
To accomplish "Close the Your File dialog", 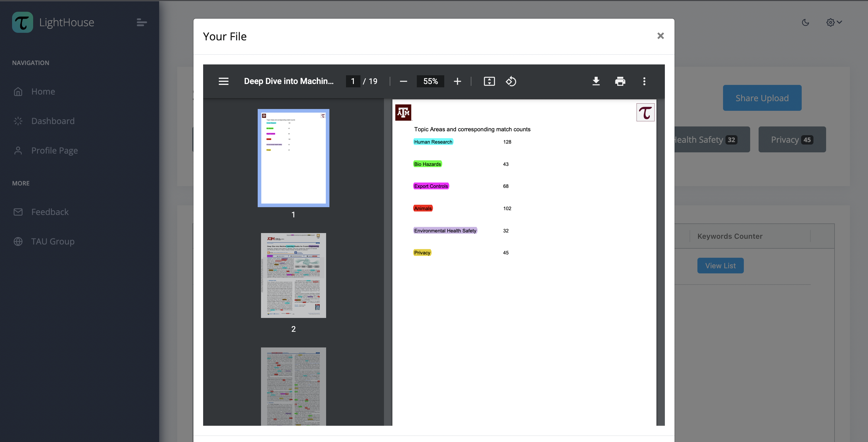I will (x=660, y=36).
